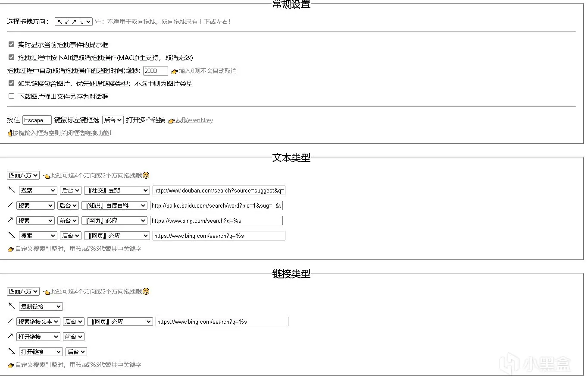Toggle 实时显示当前拖拽事件的提示框 checkbox
Screen dimensions: 588x385
click(12, 44)
